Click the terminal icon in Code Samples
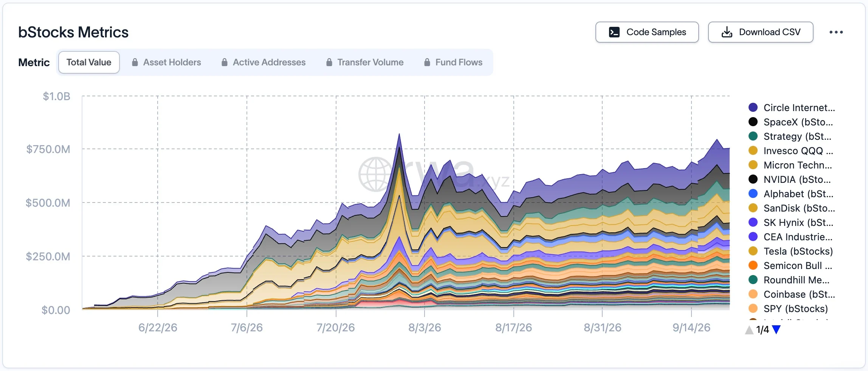Viewport: 868px width, 371px height. pos(614,32)
